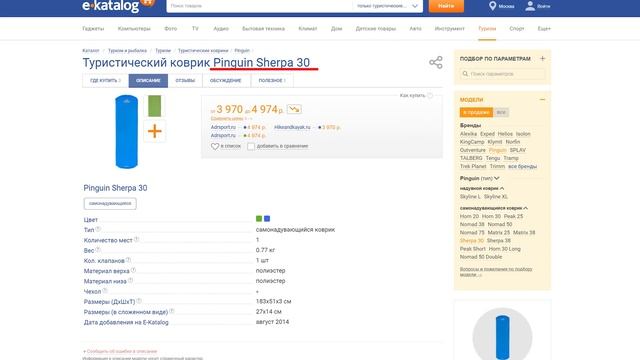Open the Matrix 38 model link

pos(524,232)
